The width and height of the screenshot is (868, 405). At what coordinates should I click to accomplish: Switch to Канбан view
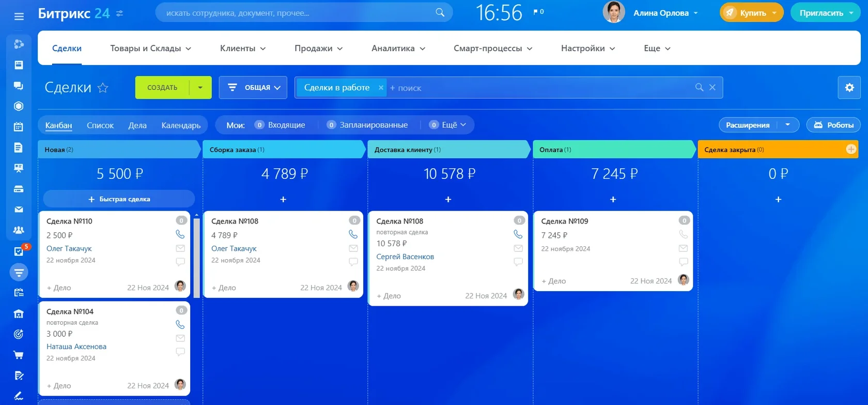[58, 125]
